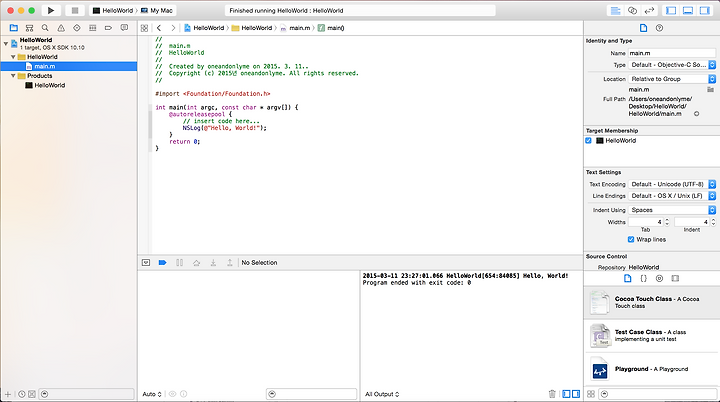
Task: Uncheck HelloWorld target membership
Action: pos(589,141)
